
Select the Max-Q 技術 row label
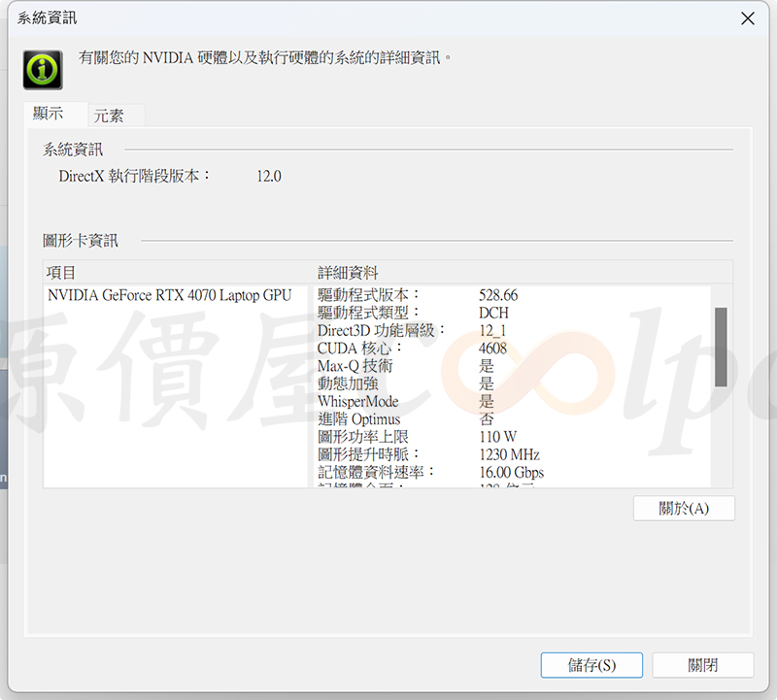[x=355, y=366]
